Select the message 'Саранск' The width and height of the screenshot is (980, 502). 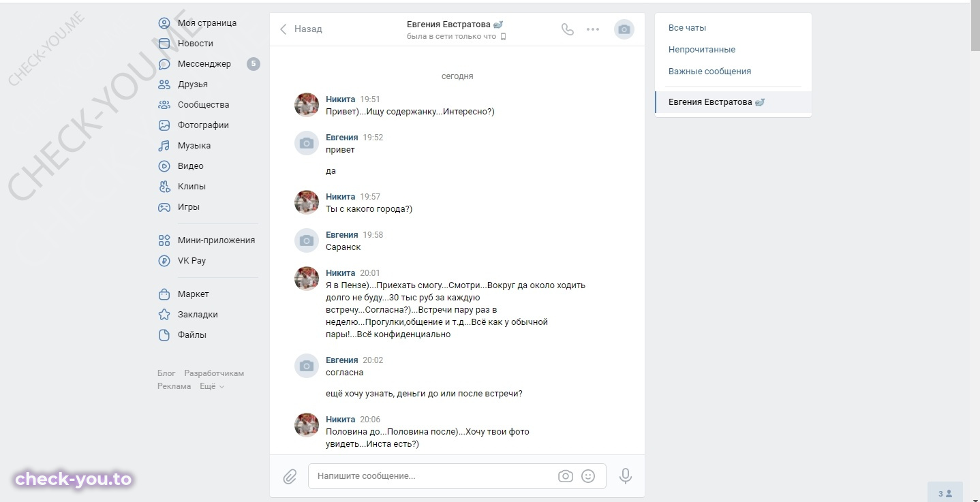343,247
